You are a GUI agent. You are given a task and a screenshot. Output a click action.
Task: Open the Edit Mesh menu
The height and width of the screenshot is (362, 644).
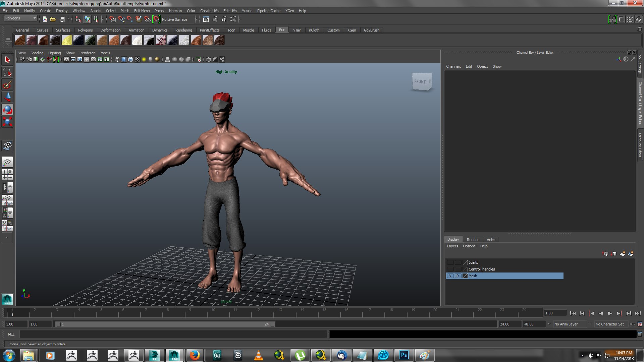142,11
